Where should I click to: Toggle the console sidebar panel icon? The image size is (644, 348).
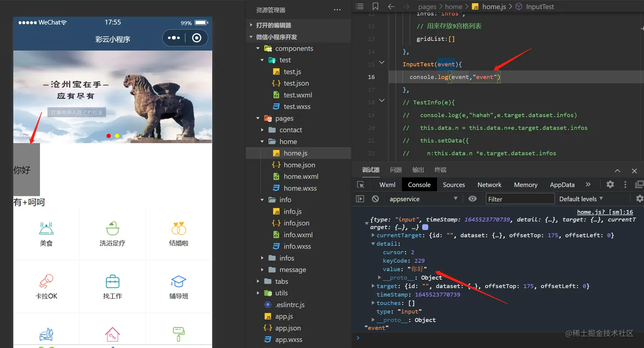click(x=360, y=199)
